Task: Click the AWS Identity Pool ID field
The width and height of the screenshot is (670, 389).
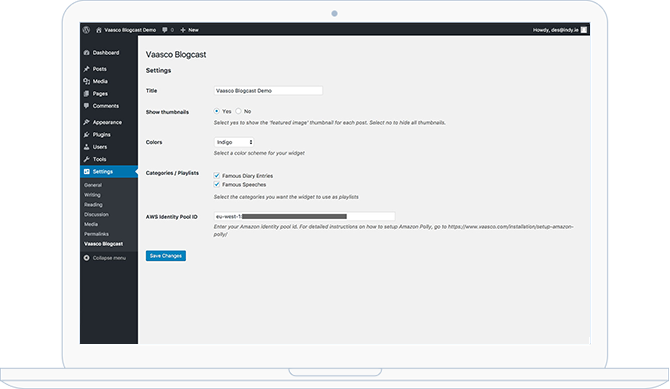Action: tap(304, 216)
